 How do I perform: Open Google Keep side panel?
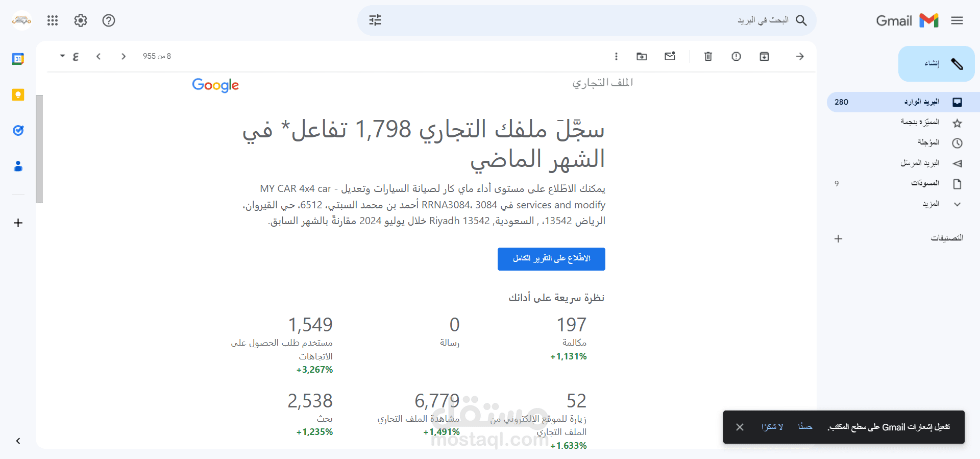coord(18,95)
